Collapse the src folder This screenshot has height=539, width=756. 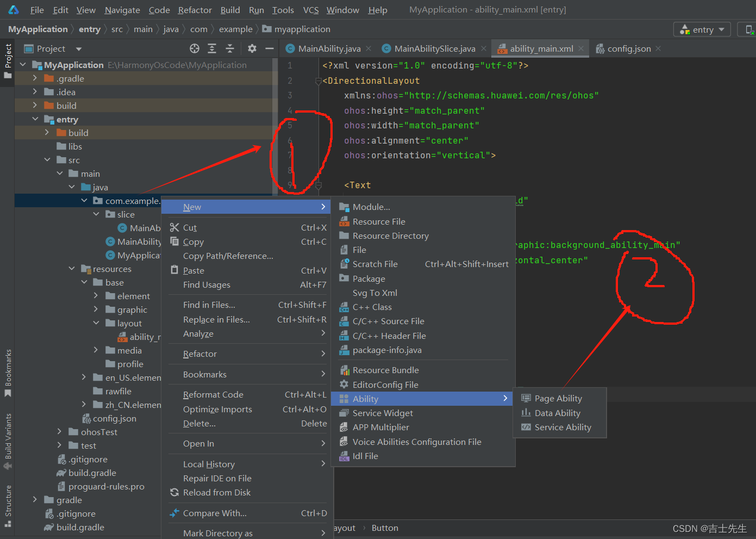click(x=47, y=159)
